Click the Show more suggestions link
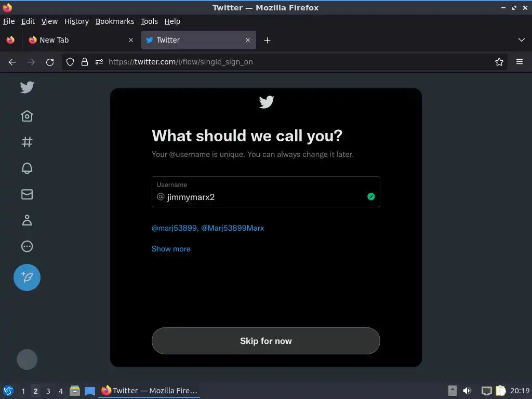The image size is (532, 399). [171, 249]
